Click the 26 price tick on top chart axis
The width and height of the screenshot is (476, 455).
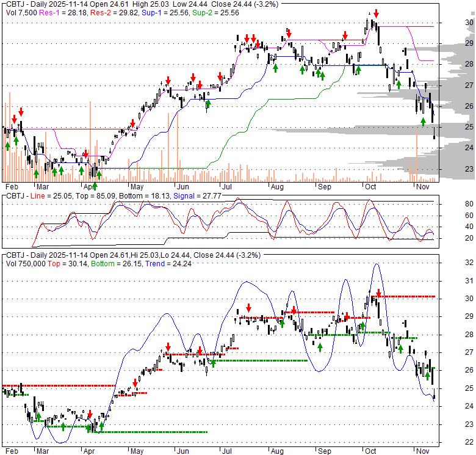tap(469, 106)
